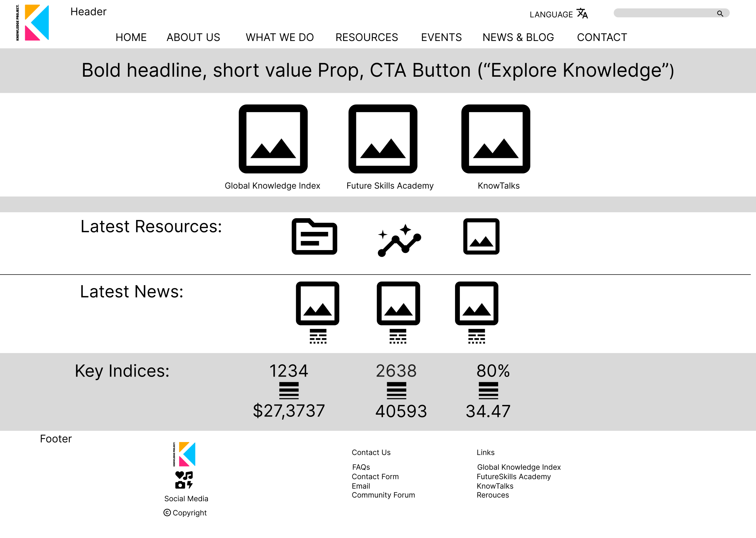The image size is (756, 538).
Task: Go to ABOUT US menu item
Action: pos(193,37)
